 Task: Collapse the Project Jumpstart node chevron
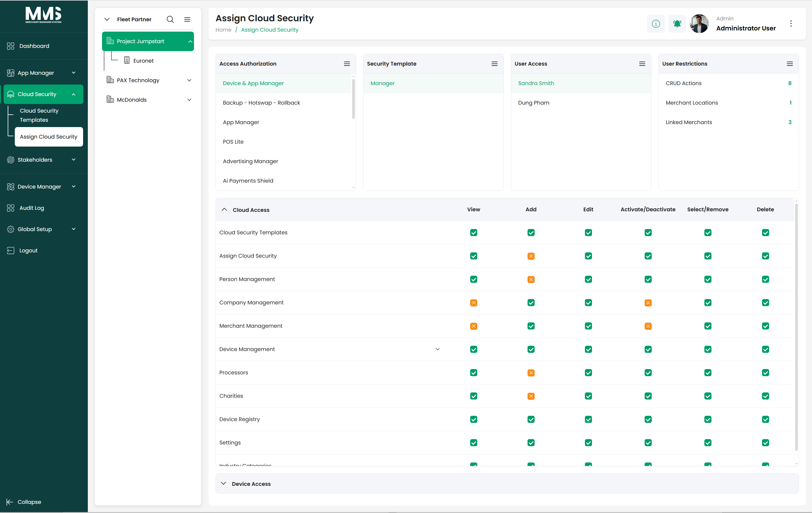tap(190, 41)
